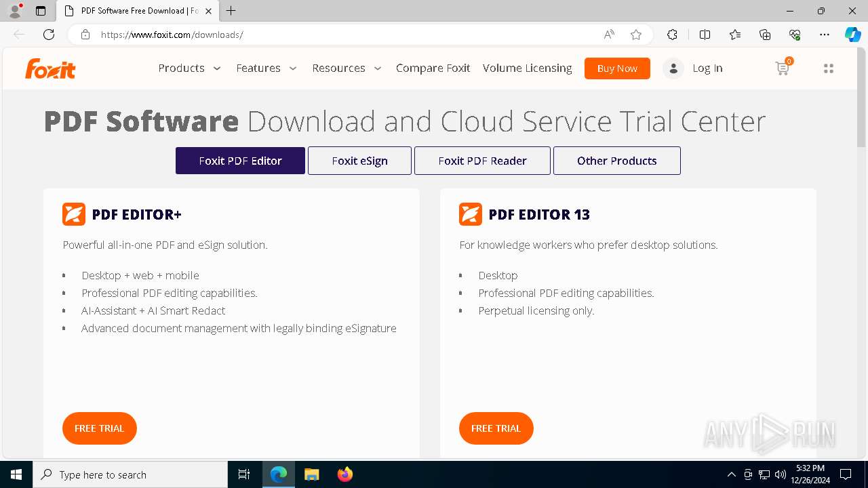The width and height of the screenshot is (868, 488).
Task: Click the Buy Now button
Action: [x=617, y=68]
